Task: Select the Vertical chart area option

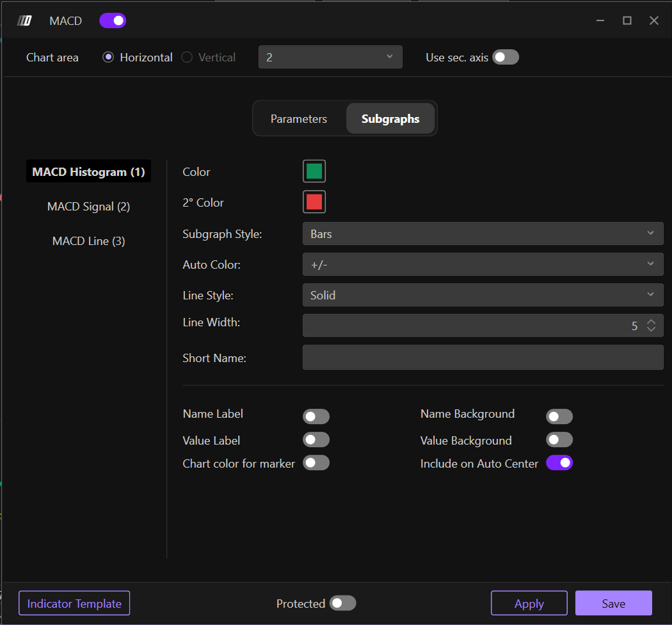Action: pos(187,57)
